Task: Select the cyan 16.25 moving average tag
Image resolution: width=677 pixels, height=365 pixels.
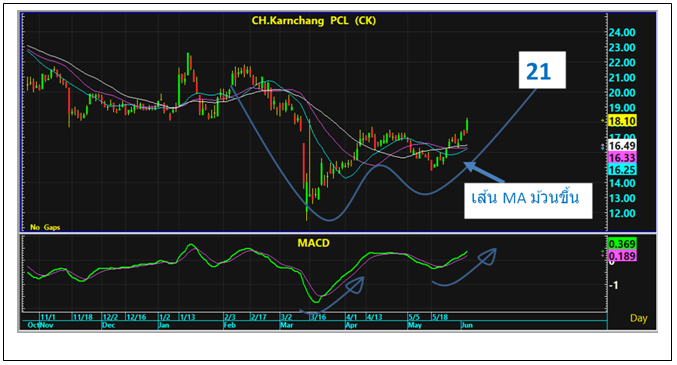Action: click(x=622, y=170)
